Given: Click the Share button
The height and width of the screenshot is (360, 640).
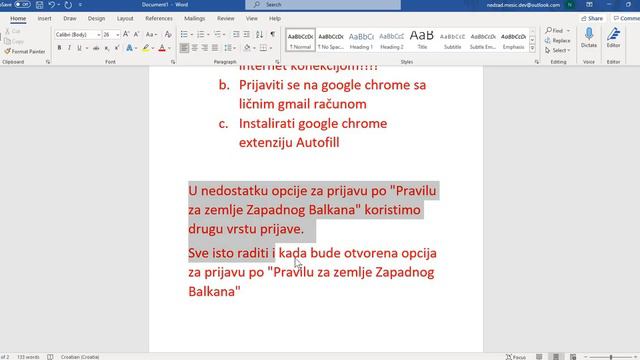Looking at the screenshot, I should pos(592,18).
